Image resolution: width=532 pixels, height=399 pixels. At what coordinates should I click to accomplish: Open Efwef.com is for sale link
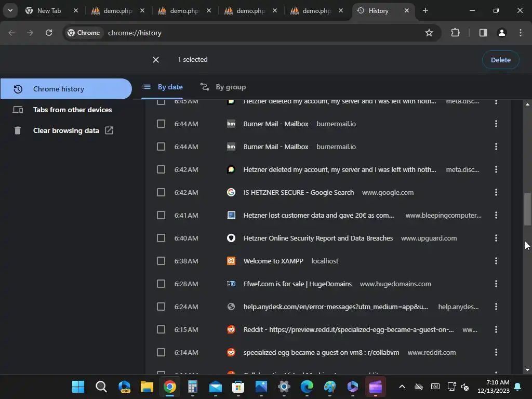[298, 284]
